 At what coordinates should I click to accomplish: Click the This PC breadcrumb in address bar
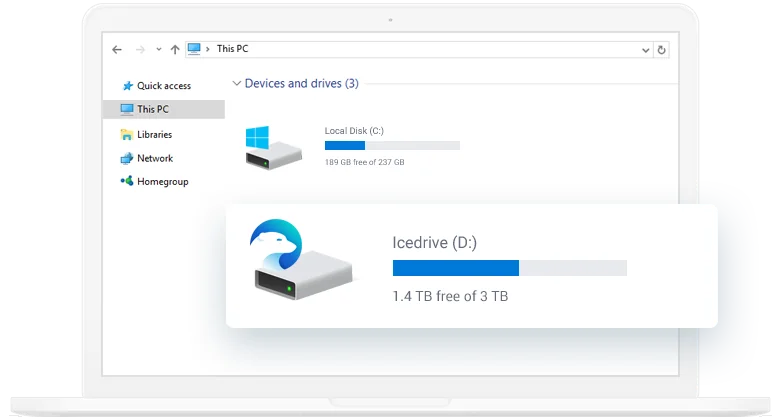point(232,49)
